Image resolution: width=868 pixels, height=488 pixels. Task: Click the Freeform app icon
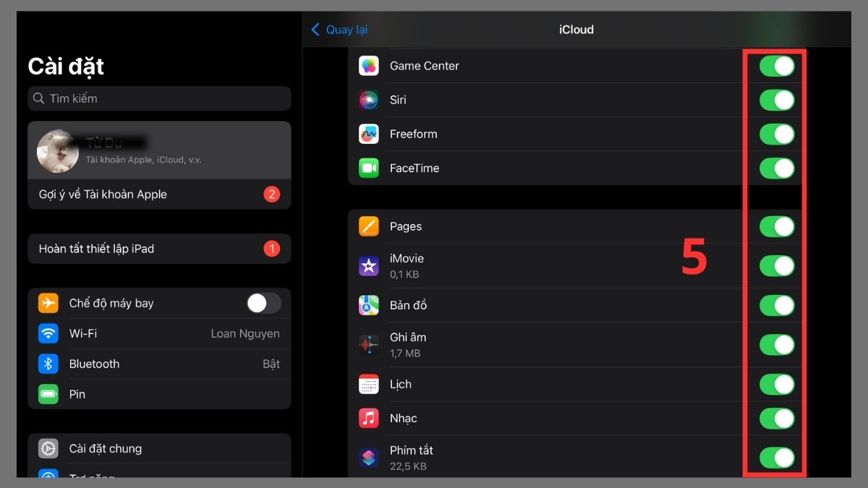pyautogui.click(x=369, y=134)
